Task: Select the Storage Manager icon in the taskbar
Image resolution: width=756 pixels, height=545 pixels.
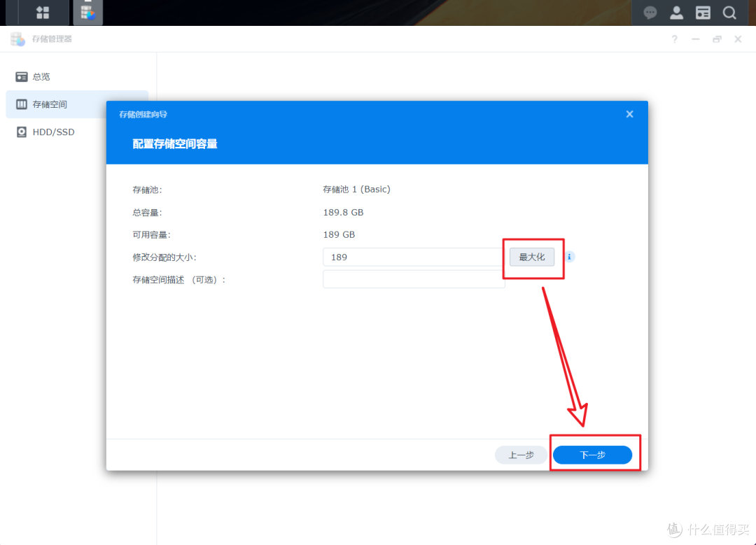Action: (87, 12)
